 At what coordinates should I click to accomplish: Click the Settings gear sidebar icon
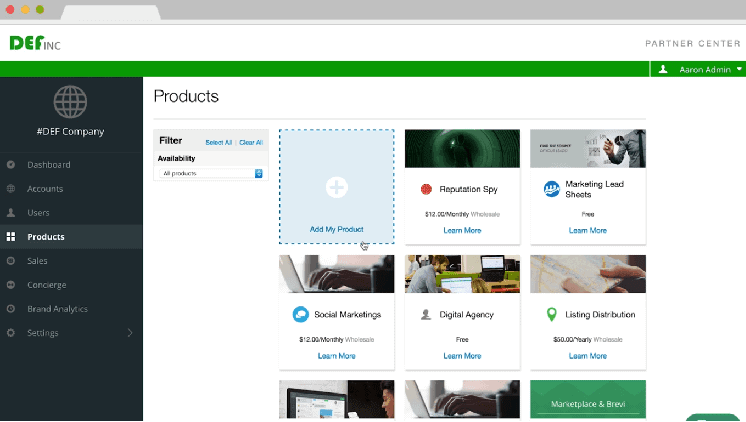point(11,333)
